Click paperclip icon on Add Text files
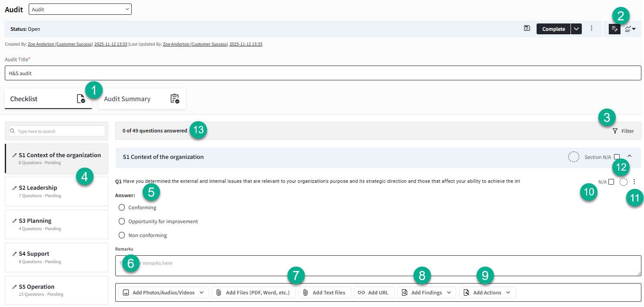The width and height of the screenshot is (644, 307). [306, 293]
